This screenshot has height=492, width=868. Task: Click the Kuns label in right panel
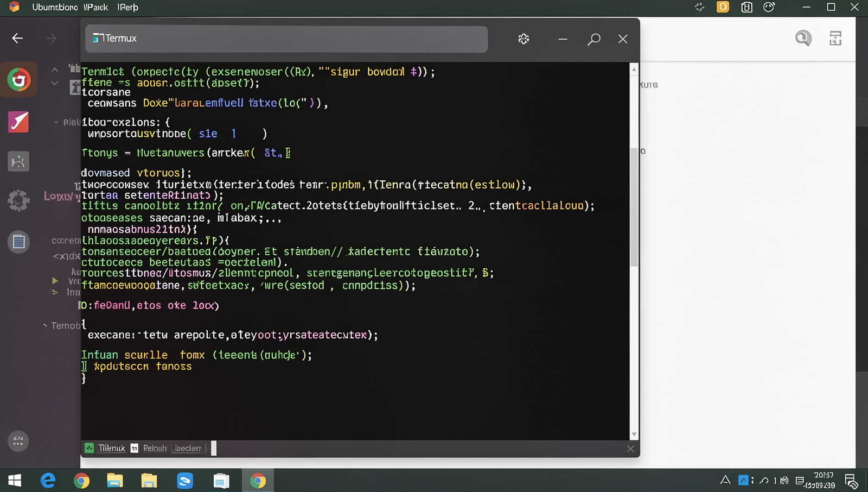click(x=649, y=85)
